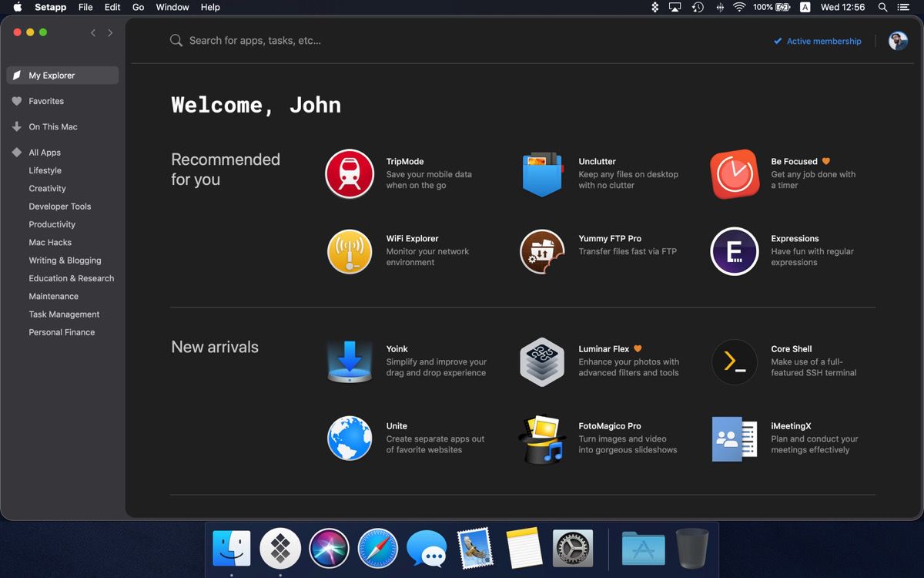Viewport: 924px width, 578px height.
Task: Click the search apps input field
Action: point(308,40)
